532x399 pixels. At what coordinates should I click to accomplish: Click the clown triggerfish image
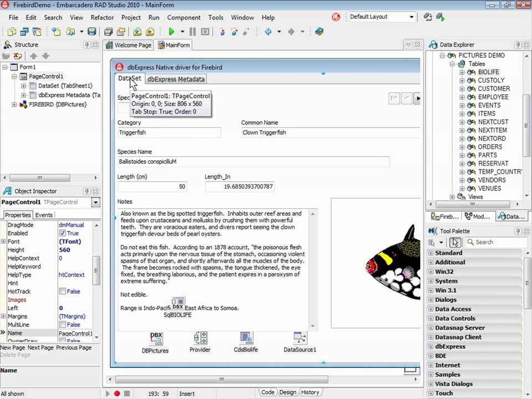click(393, 263)
